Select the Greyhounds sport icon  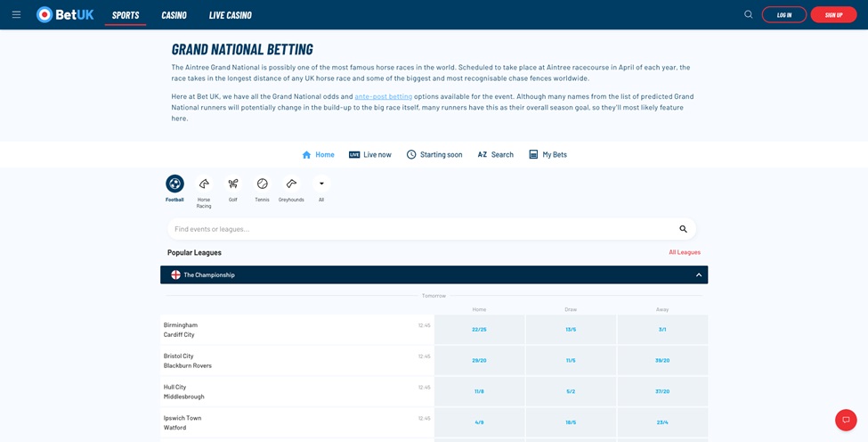pyautogui.click(x=291, y=184)
